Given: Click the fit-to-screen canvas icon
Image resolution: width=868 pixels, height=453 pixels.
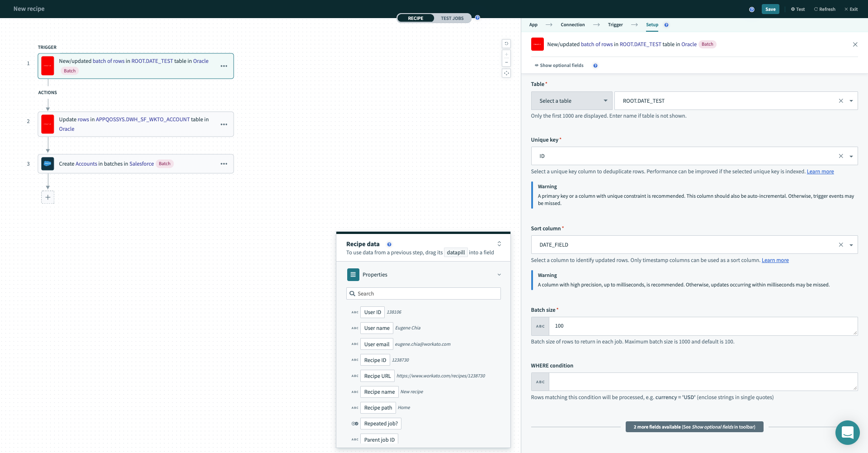Looking at the screenshot, I should (506, 73).
